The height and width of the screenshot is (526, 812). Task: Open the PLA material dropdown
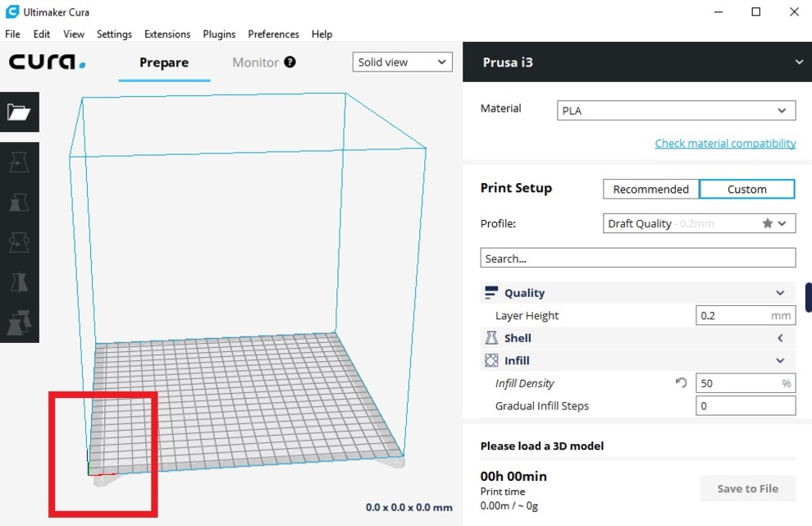tap(676, 111)
